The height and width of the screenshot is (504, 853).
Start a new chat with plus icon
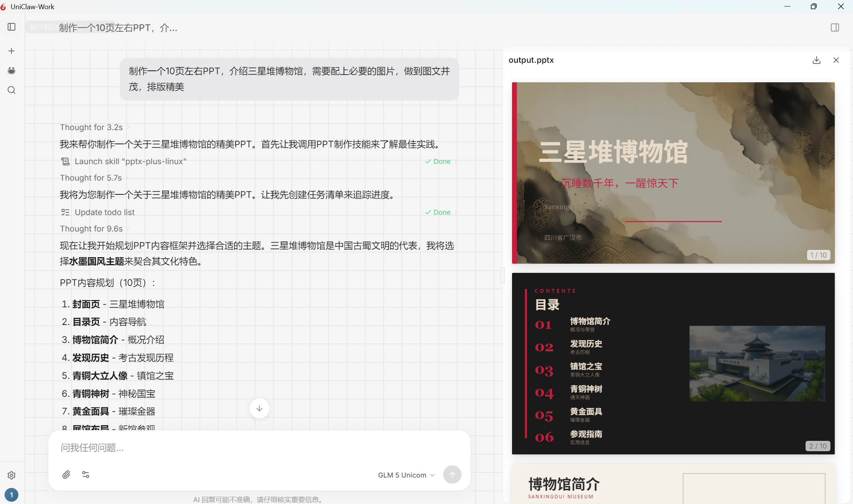[x=11, y=51]
